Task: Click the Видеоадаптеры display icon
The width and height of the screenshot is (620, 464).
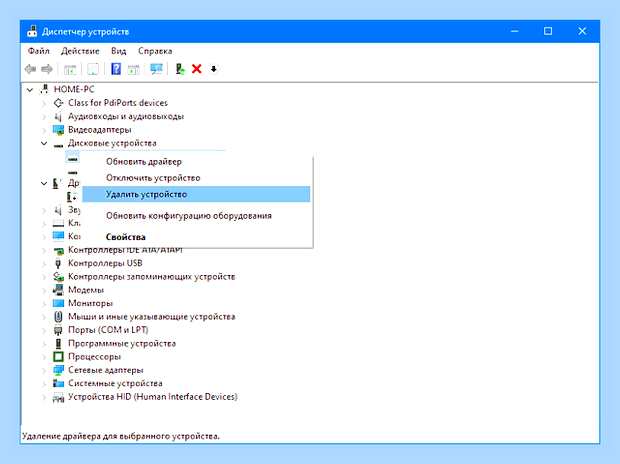Action: (59, 130)
